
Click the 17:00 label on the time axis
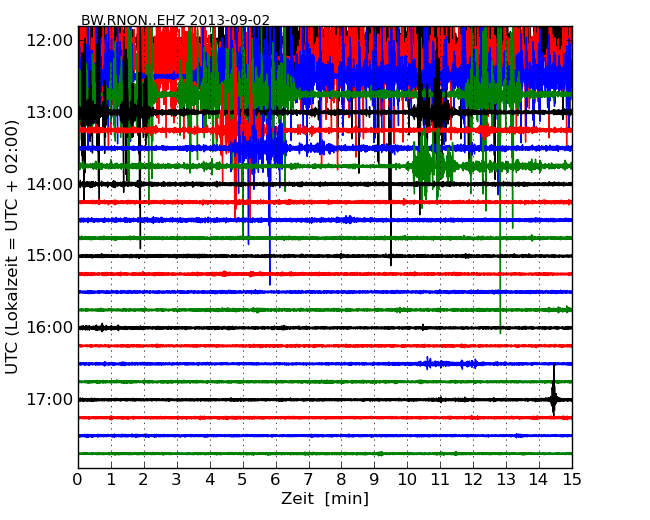tap(50, 400)
